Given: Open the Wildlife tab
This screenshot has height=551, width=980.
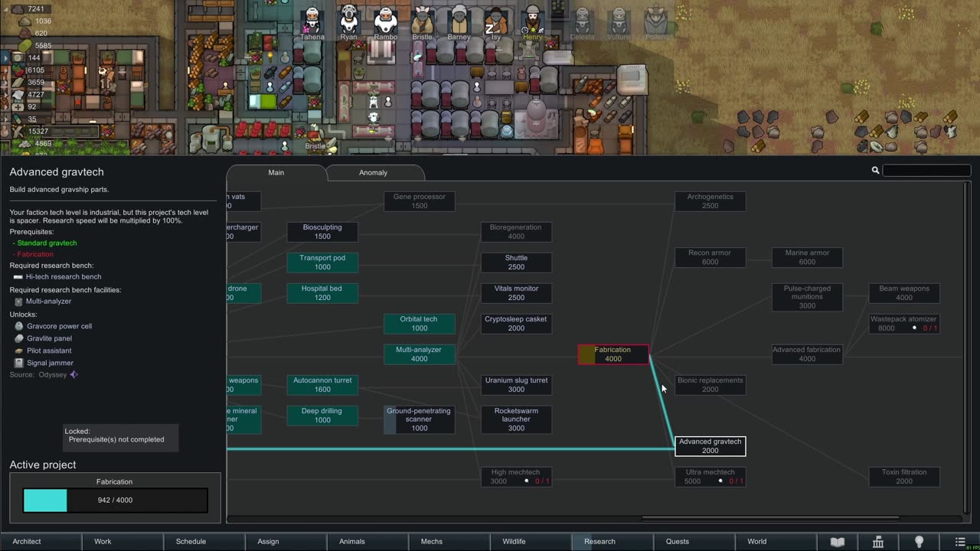Looking at the screenshot, I should (x=531, y=542).
